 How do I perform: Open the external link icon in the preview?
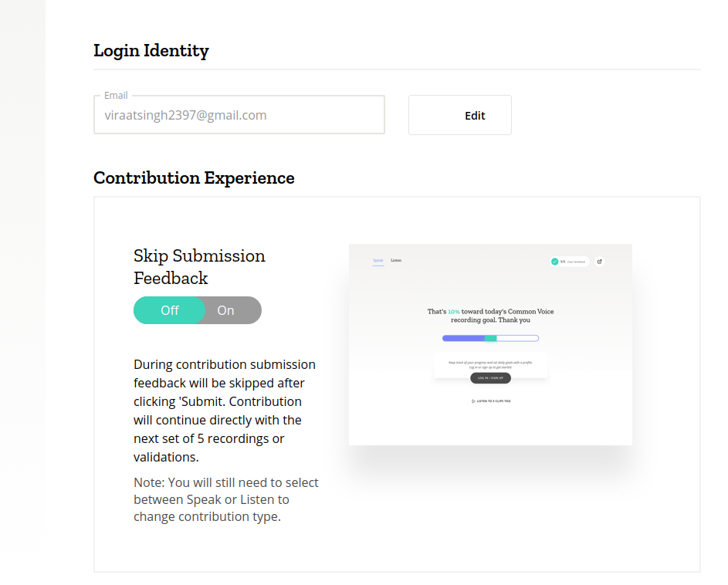point(600,262)
